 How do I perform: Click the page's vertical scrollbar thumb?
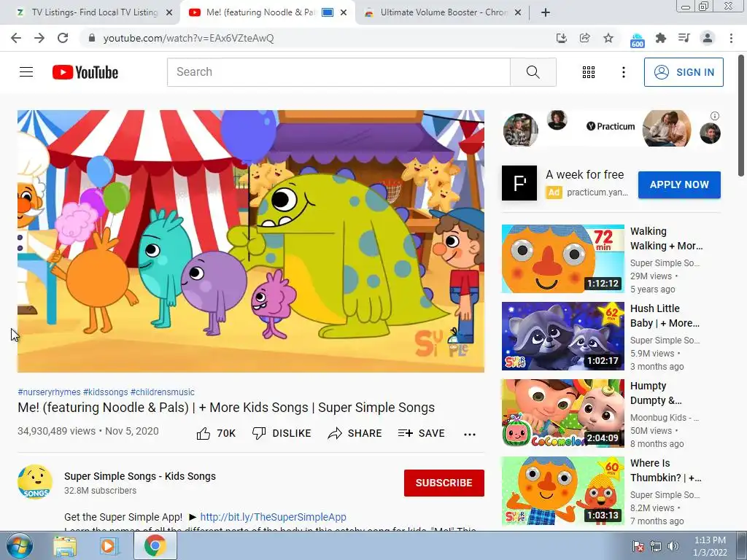(742, 116)
